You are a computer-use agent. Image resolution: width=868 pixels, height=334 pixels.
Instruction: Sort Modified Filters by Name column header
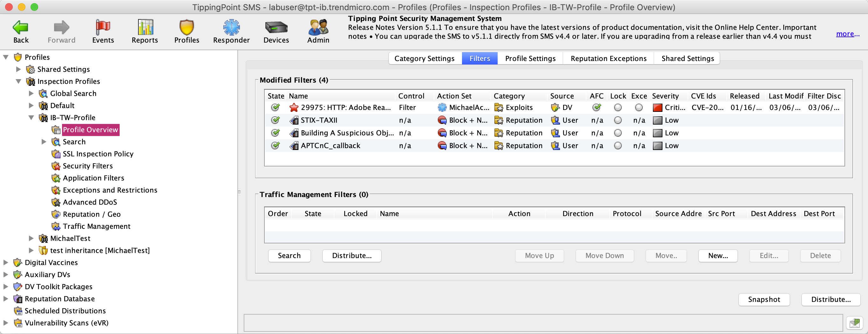tap(340, 96)
